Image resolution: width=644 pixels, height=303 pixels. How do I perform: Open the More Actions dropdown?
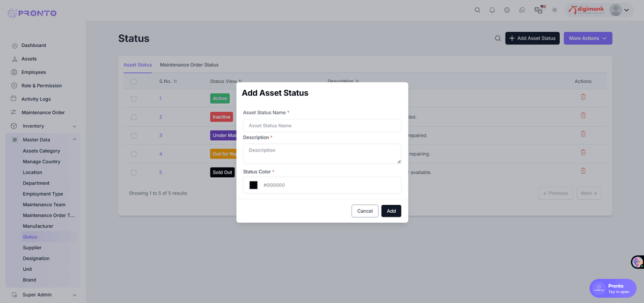tap(588, 38)
